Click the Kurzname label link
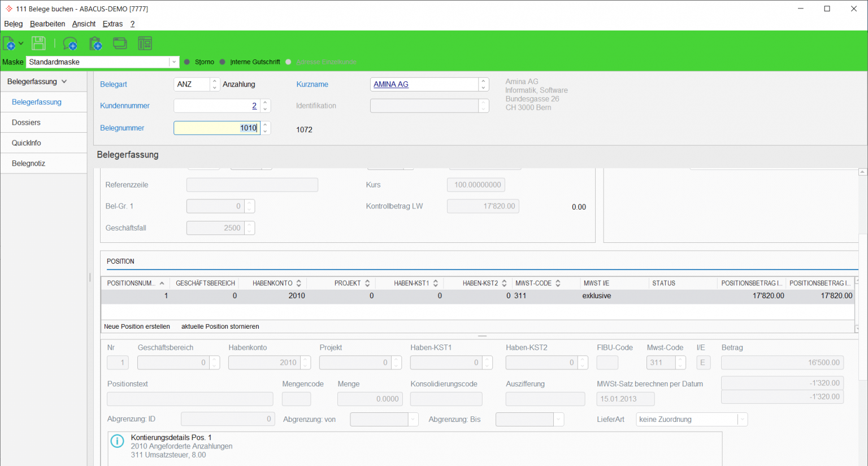This screenshot has height=466, width=868. tap(313, 84)
